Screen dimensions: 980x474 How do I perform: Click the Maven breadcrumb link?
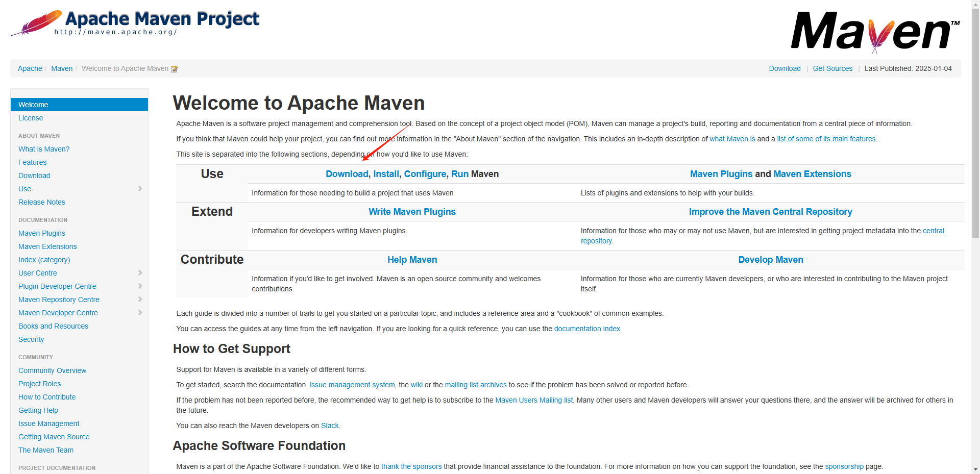pos(62,68)
